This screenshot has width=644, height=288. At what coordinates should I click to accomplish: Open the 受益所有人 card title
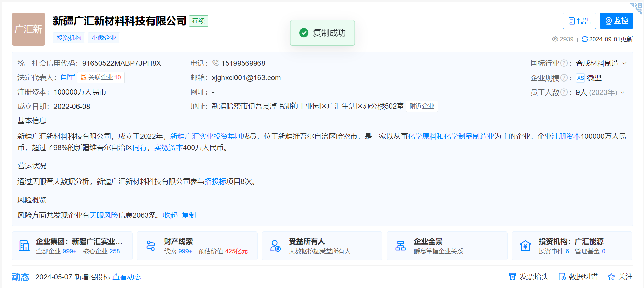(307, 241)
